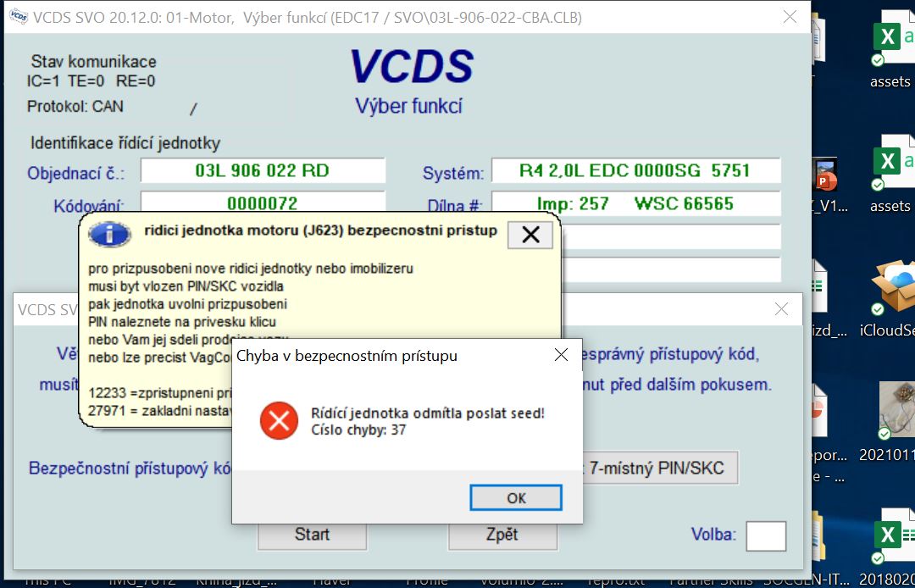Image resolution: width=915 pixels, height=588 pixels.
Task: Click the Zpět button
Action: pyautogui.click(x=502, y=535)
